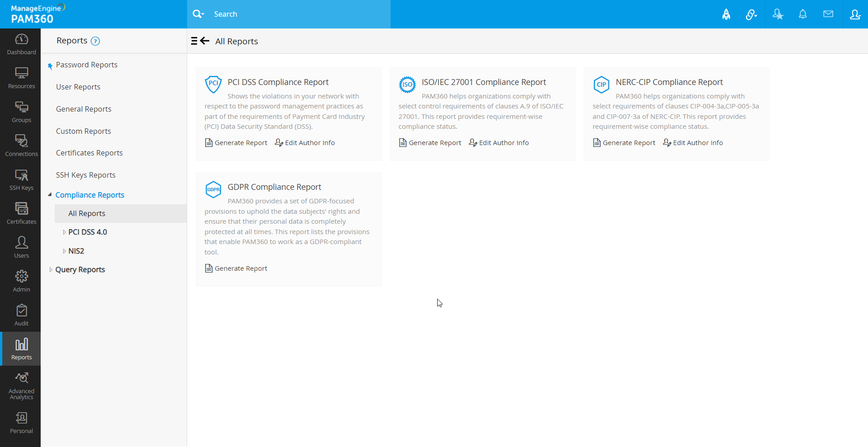Open User Reports

(x=78, y=87)
